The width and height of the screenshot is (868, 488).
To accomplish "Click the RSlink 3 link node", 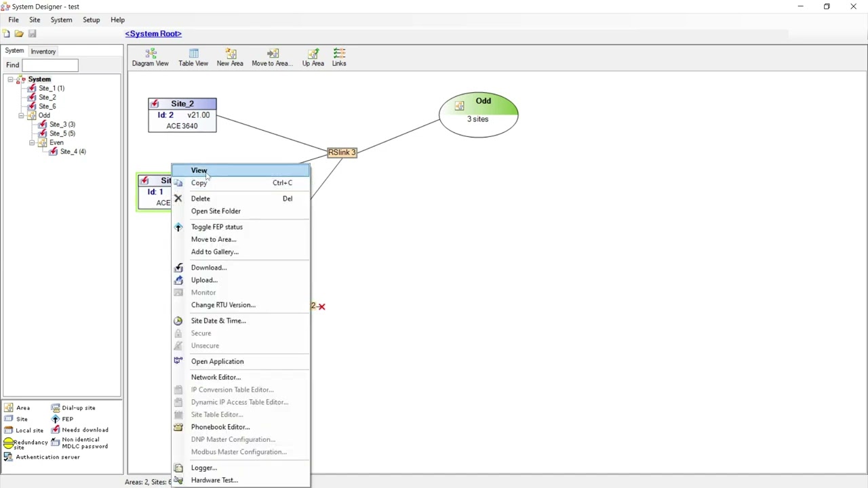I will [342, 152].
